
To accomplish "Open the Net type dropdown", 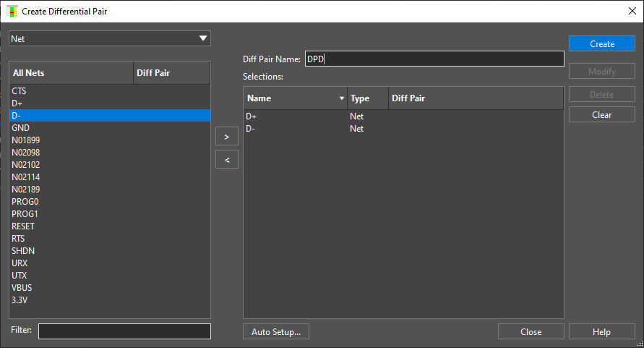I will click(x=110, y=38).
